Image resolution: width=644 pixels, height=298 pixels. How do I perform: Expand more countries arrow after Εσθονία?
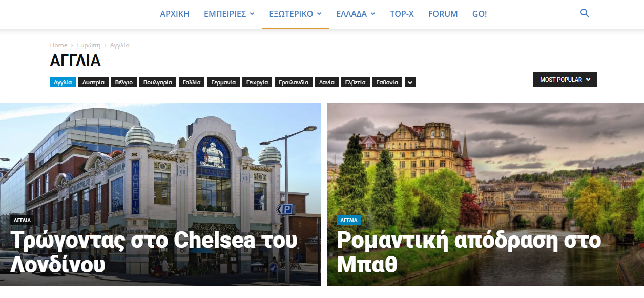(x=410, y=82)
